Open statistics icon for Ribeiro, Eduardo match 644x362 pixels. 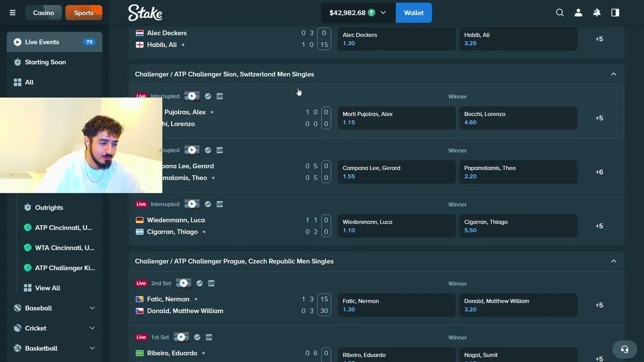click(x=197, y=337)
